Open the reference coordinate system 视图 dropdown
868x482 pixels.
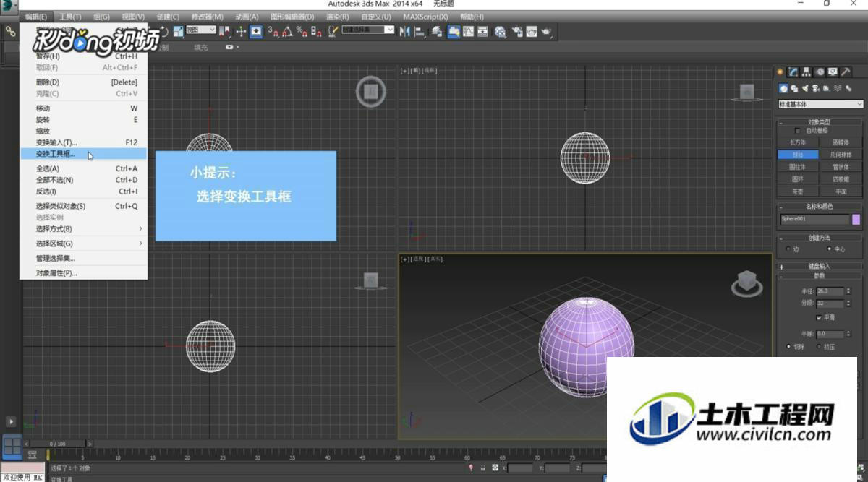[200, 30]
